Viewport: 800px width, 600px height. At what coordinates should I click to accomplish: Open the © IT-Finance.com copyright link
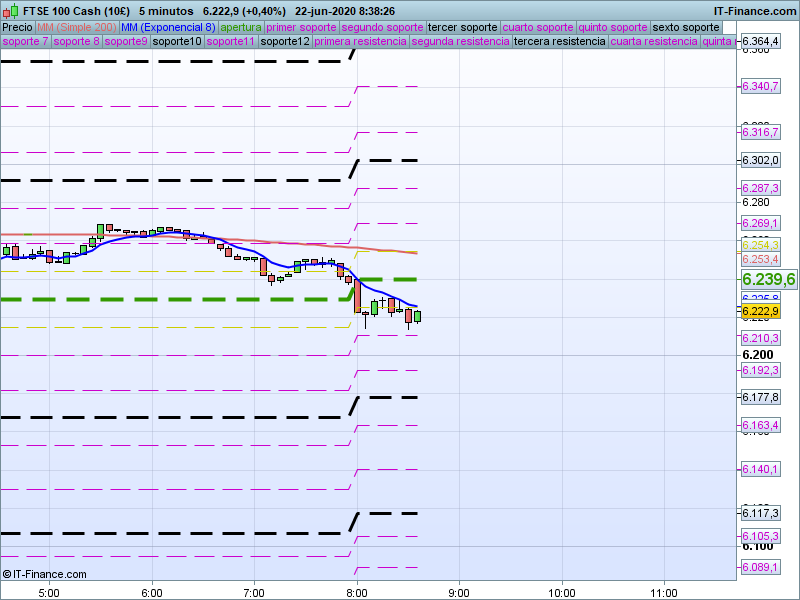point(45,574)
